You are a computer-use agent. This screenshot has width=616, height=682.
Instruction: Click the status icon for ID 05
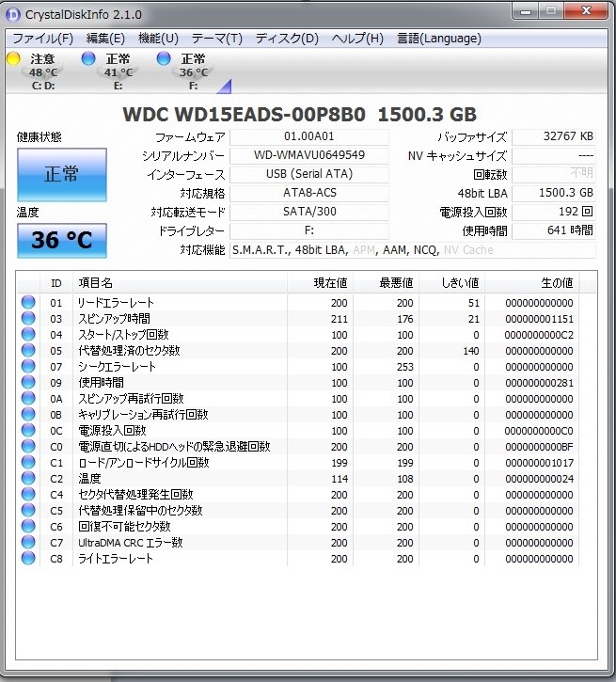28,350
